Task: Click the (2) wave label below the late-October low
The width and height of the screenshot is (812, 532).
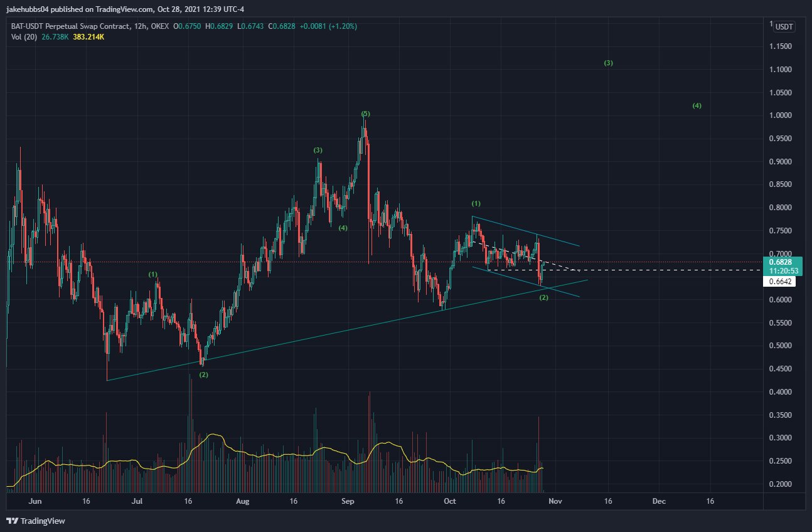Action: (x=544, y=297)
